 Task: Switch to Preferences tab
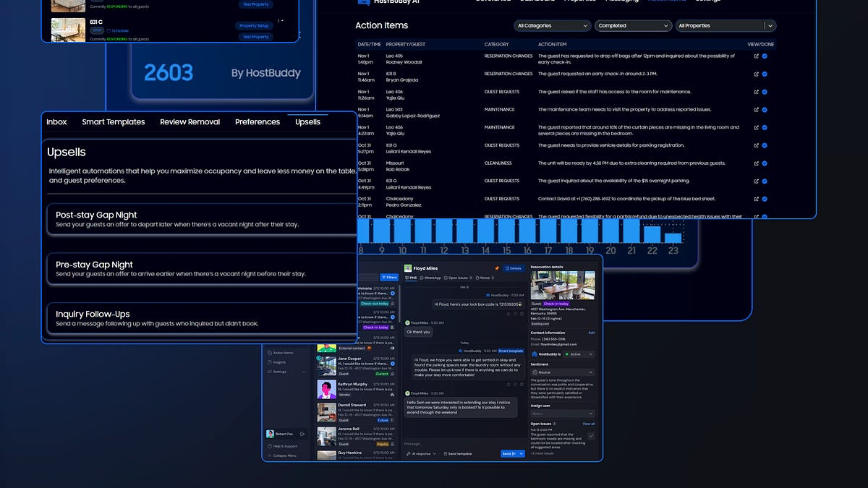tap(258, 121)
